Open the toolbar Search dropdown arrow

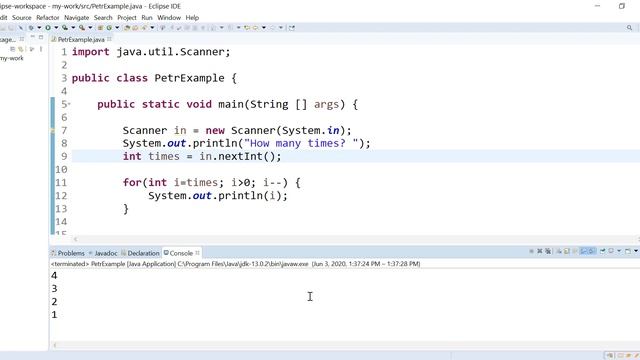point(152,28)
